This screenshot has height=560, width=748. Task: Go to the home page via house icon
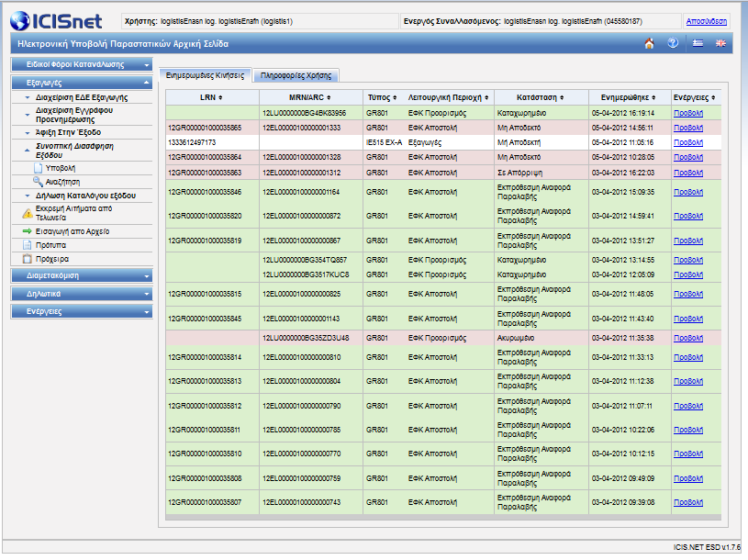click(649, 43)
